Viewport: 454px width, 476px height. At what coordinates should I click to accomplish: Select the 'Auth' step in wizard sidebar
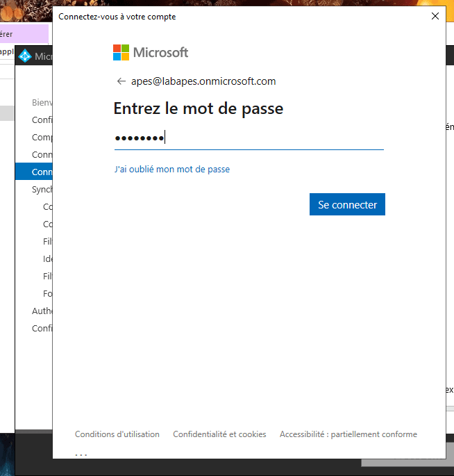42,311
